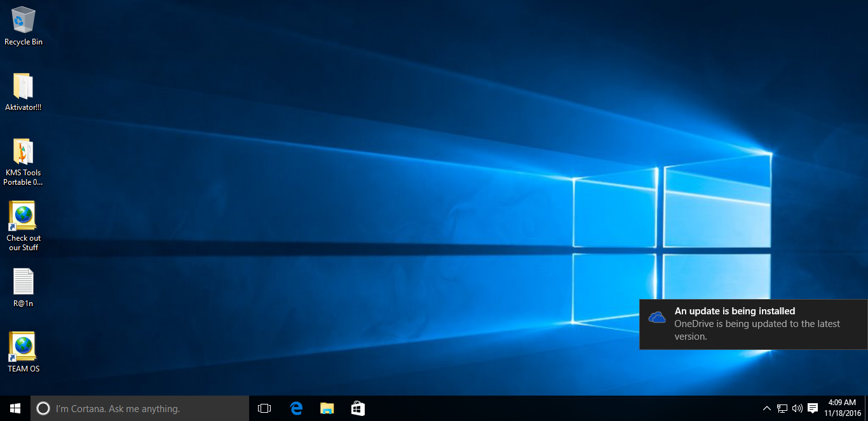Launch Microsoft Edge from the taskbar
868x421 pixels.
point(296,408)
